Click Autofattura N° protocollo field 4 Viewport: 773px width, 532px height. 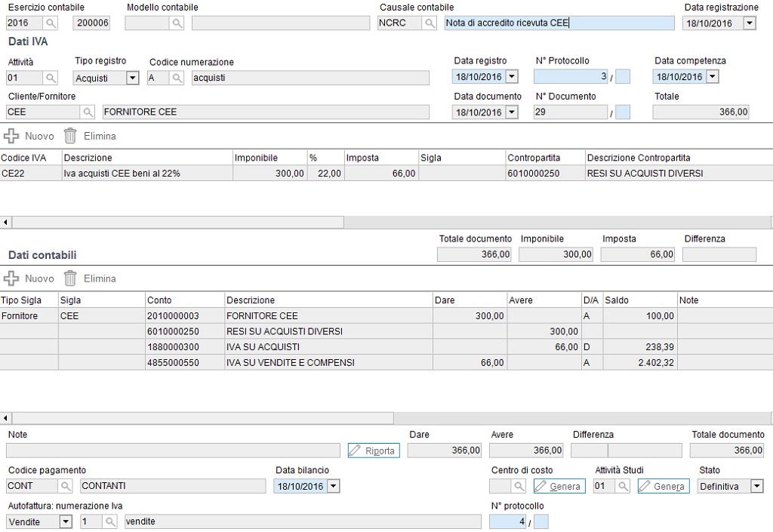coord(508,521)
